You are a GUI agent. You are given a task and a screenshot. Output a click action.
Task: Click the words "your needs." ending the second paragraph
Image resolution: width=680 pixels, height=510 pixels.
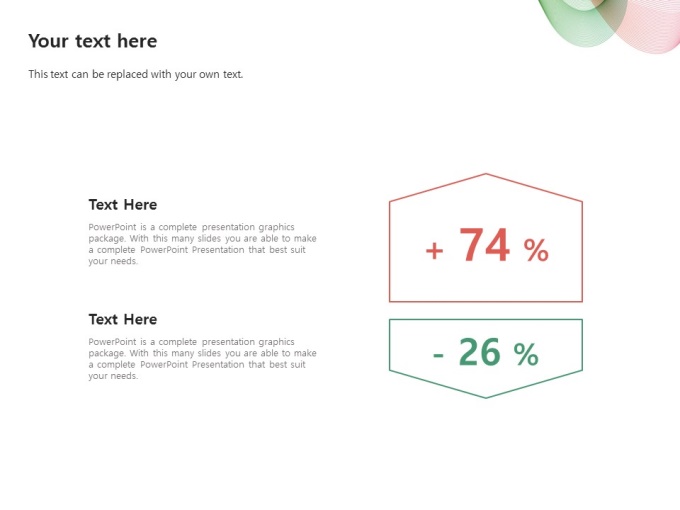coord(113,376)
